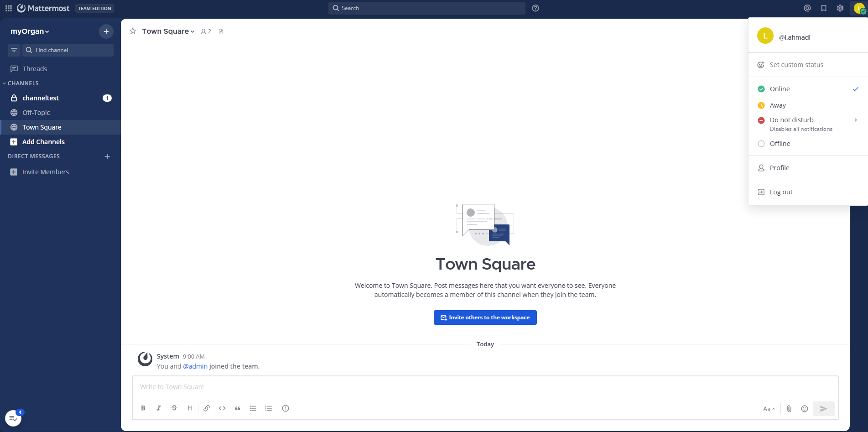Click the System username in post
The width and height of the screenshot is (868, 432).
pos(168,356)
